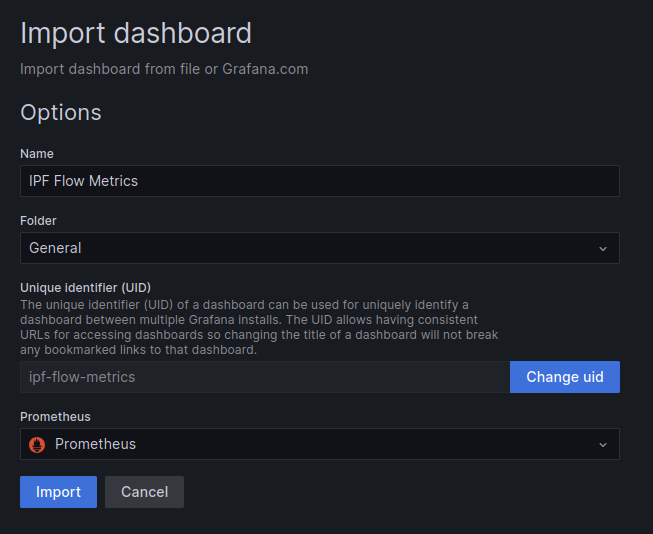Click the Name field containing IPF Flow Metrics
Screen dimensions: 653x534
pyautogui.click(x=319, y=181)
